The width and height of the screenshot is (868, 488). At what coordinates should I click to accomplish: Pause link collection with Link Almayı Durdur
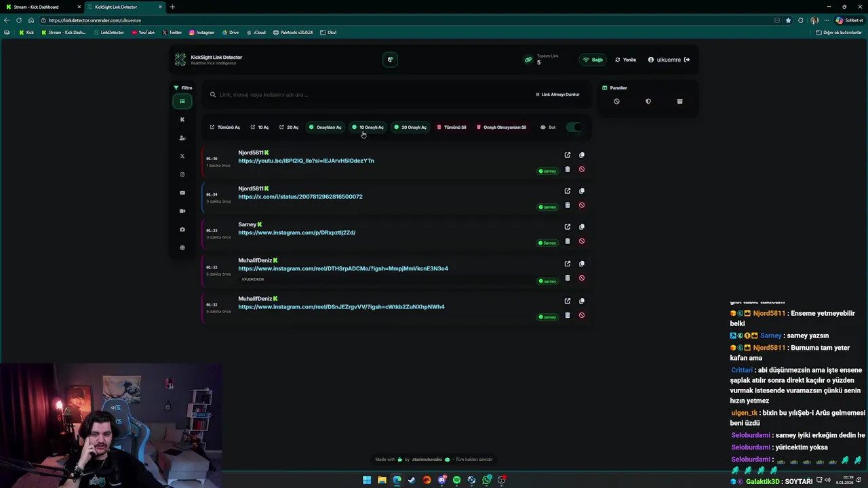tap(557, 94)
